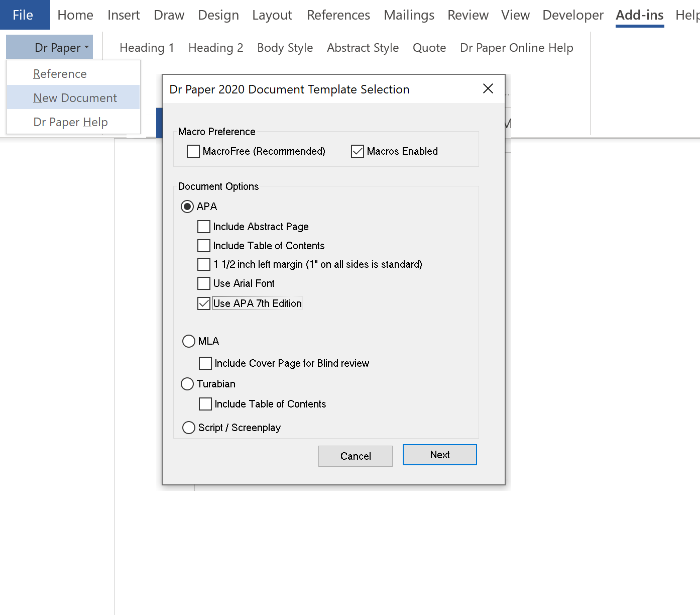Toggle the Use Arial Font checkbox
The width and height of the screenshot is (700, 615).
click(x=204, y=283)
